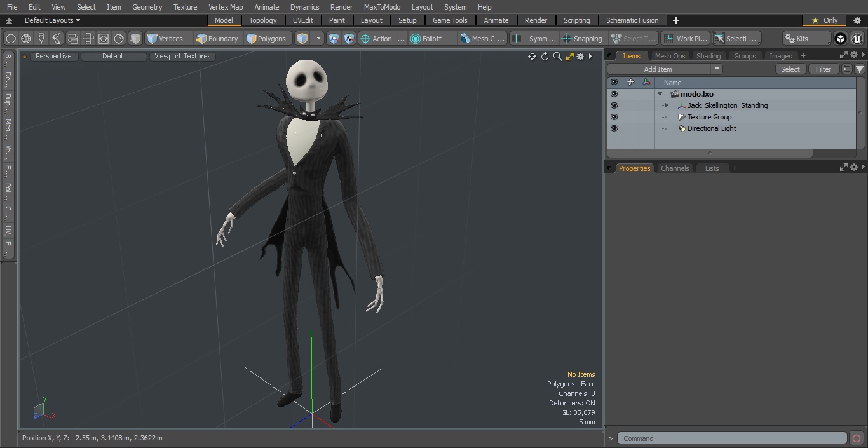
Task: Collapse modo.lxo scene tree
Action: pos(660,94)
